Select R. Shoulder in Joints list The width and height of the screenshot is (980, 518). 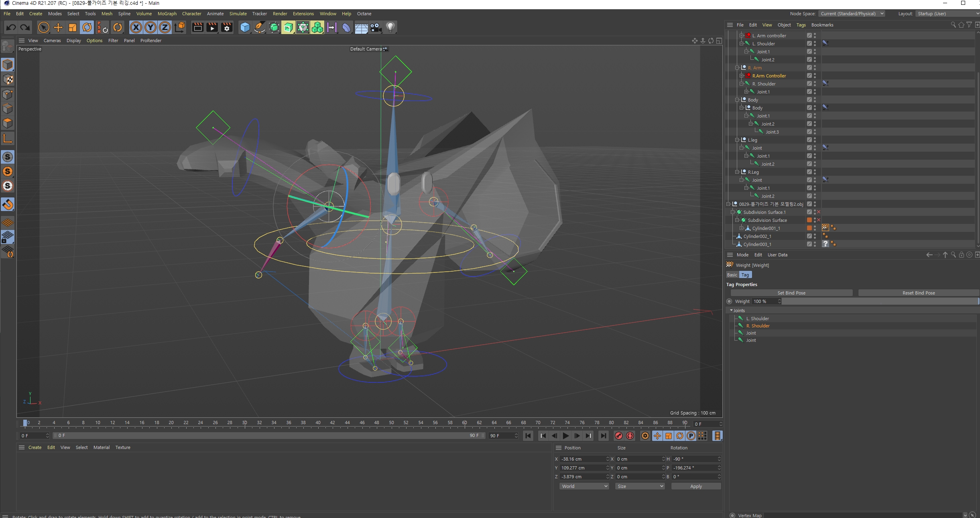pos(758,326)
